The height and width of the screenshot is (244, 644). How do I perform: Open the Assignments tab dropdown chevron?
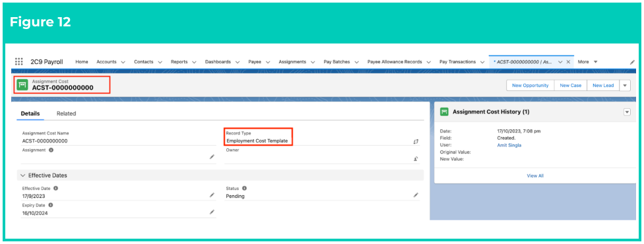(x=313, y=62)
